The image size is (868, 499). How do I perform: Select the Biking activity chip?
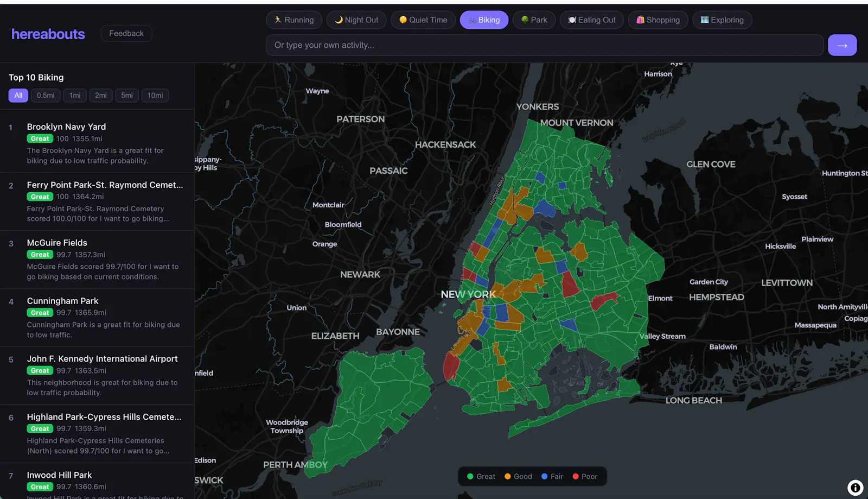[x=484, y=20]
